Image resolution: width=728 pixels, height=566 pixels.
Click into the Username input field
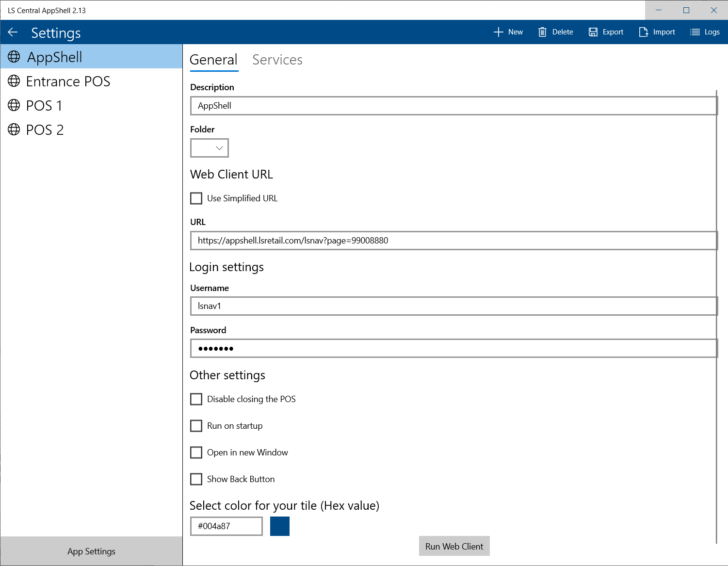453,306
